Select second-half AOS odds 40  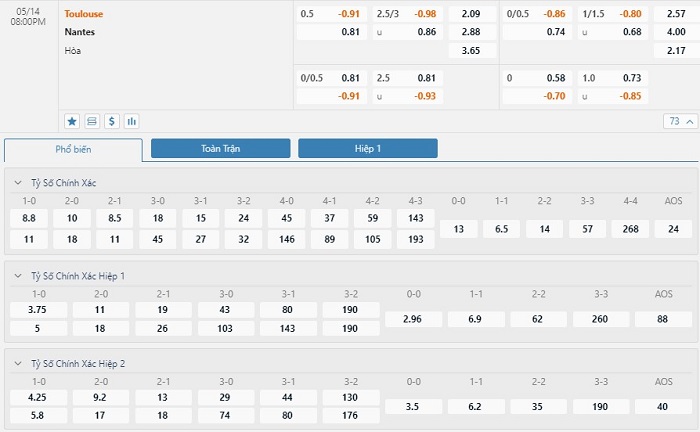[x=663, y=407]
